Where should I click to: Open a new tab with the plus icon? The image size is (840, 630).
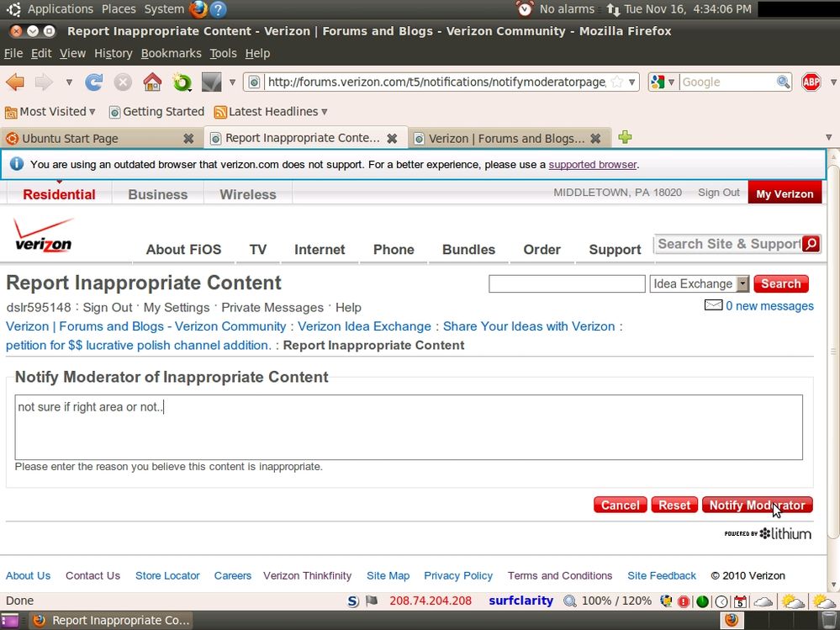tap(625, 137)
